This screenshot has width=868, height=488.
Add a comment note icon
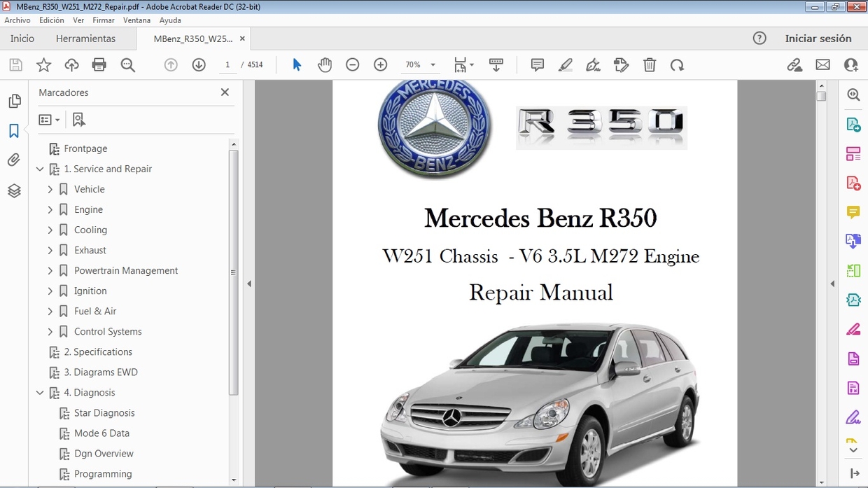538,65
